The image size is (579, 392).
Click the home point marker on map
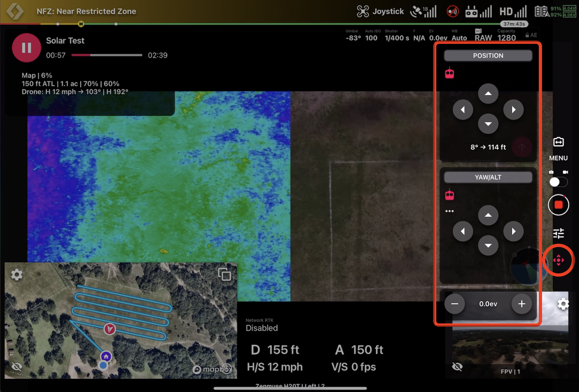pos(106,356)
